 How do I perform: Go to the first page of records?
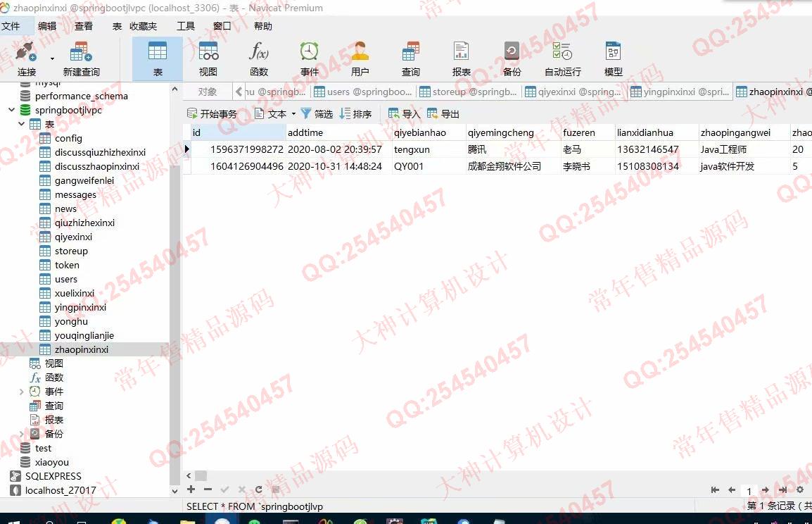(x=715, y=489)
